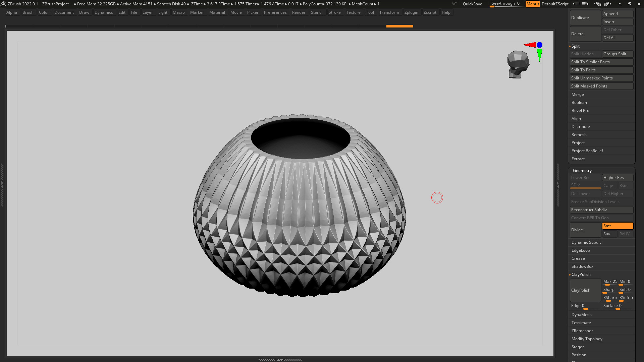Click the green Y-axis cone
Viewport: 644px width, 362px height.
tap(539, 55)
